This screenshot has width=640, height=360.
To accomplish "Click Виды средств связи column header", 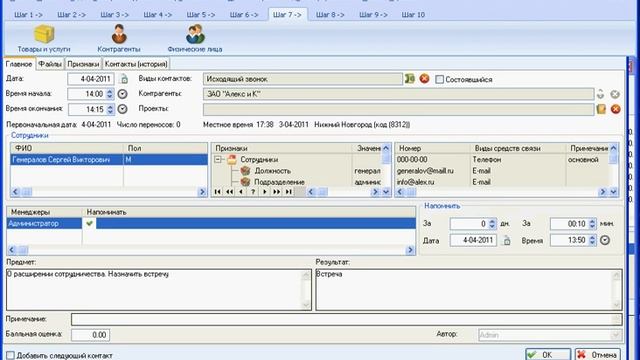I will pyautogui.click(x=518, y=148).
